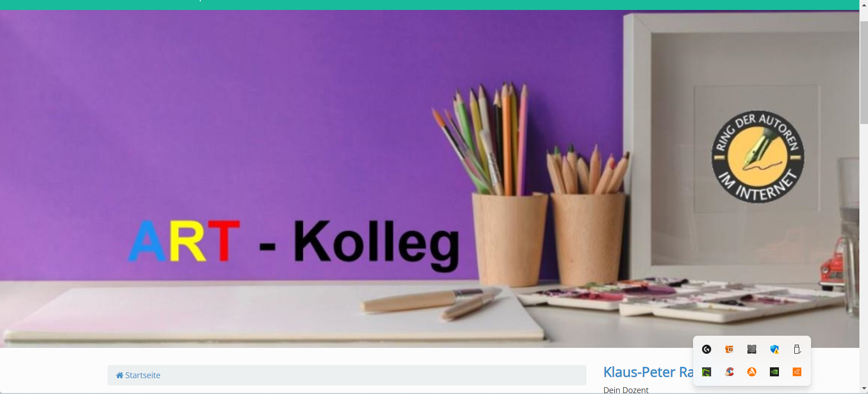Image resolution: width=868 pixels, height=394 pixels.
Task: Click the Klaus-Peter heading link
Action: click(x=648, y=372)
